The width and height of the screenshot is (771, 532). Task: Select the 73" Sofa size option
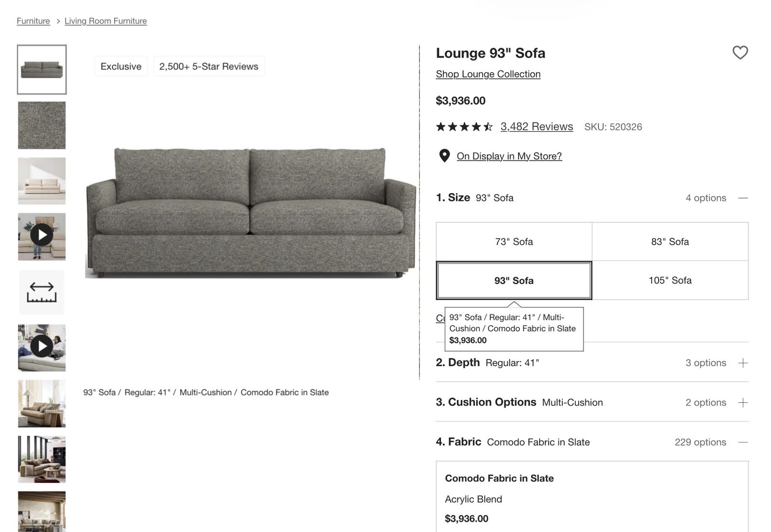pos(514,241)
